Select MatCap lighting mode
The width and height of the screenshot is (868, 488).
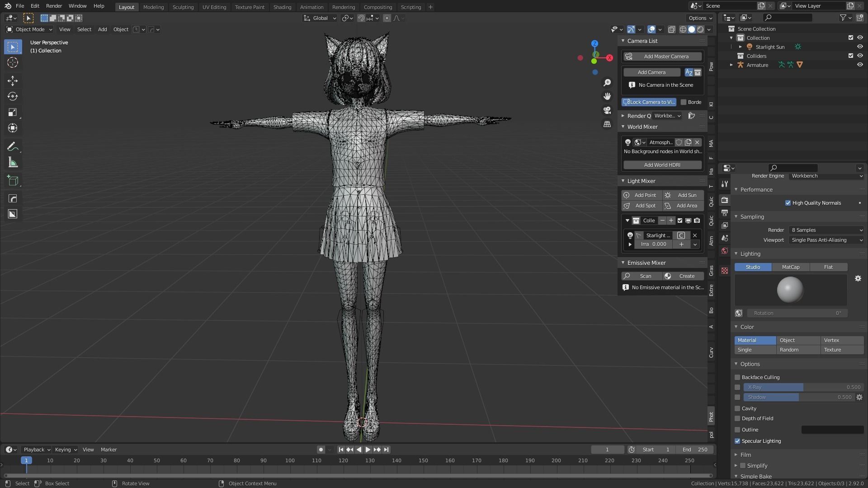coord(791,267)
